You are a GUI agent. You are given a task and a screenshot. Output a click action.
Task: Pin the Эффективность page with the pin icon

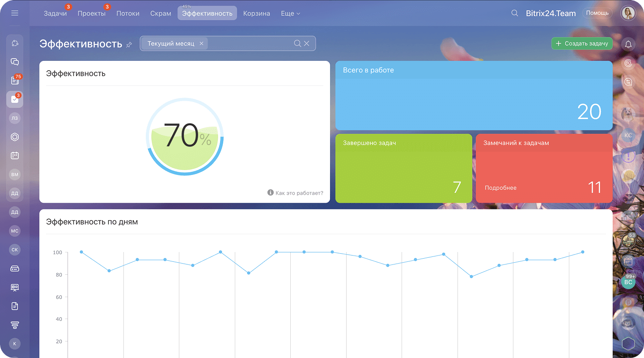click(129, 44)
